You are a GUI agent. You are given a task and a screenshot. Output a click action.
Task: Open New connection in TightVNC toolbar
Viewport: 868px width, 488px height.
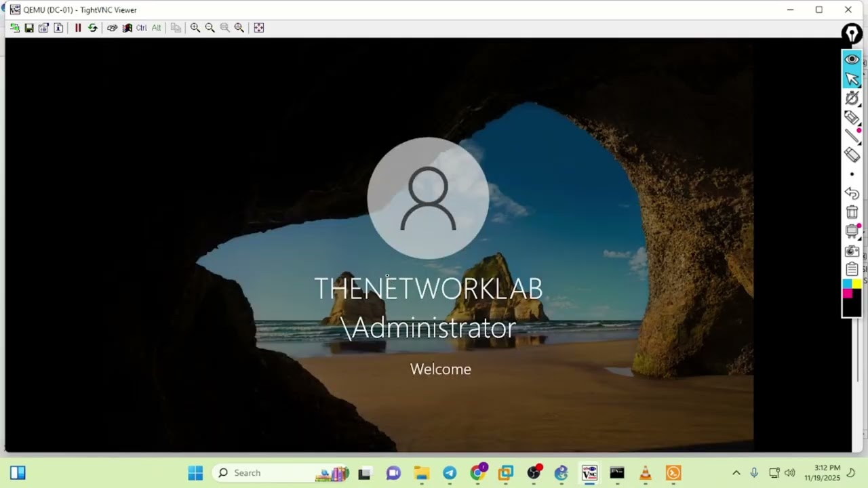[15, 28]
